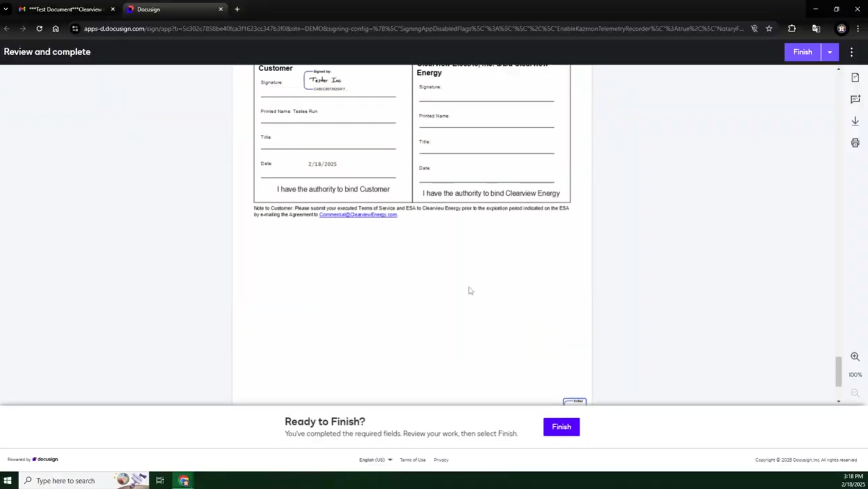
Task: Open the browser extensions puzzle icon
Action: coord(792,28)
